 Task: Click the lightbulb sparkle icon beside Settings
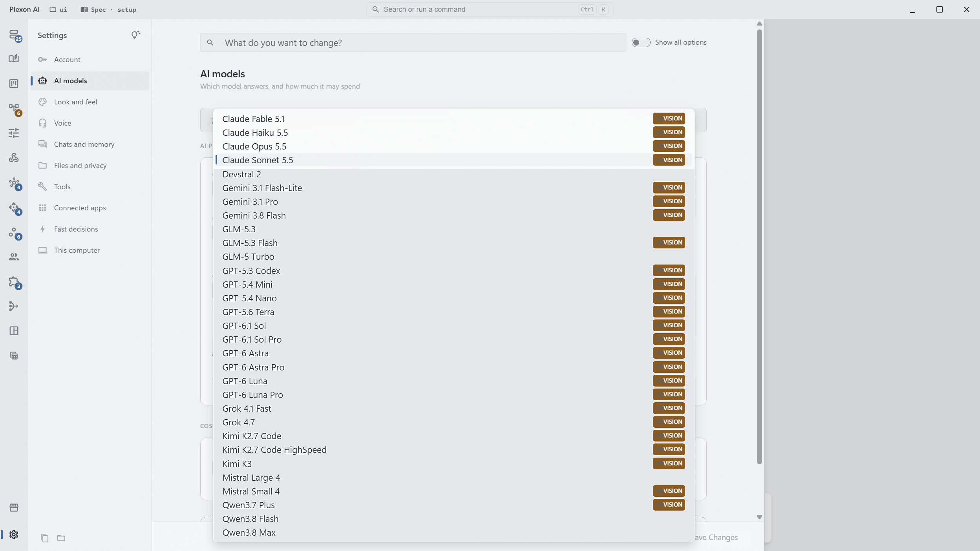tap(135, 35)
